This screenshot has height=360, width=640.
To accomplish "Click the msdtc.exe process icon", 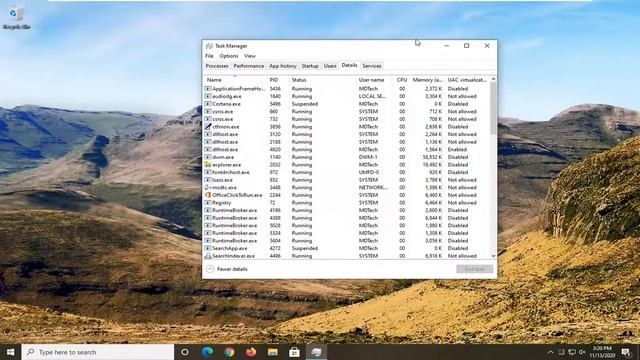I will (x=208, y=188).
